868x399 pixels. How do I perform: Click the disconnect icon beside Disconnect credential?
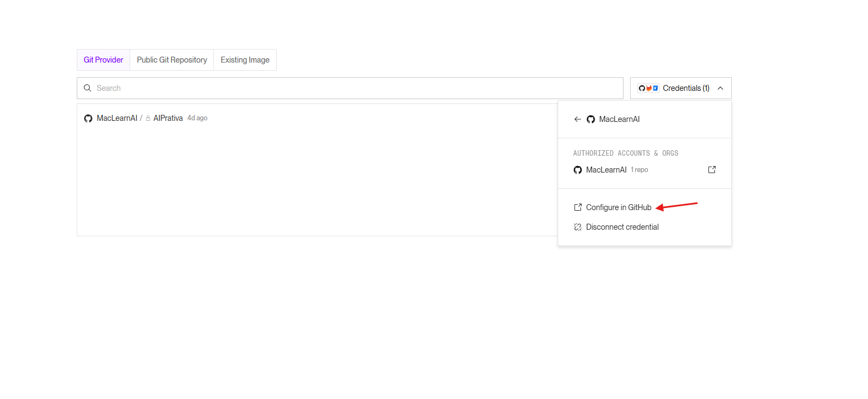pyautogui.click(x=578, y=227)
